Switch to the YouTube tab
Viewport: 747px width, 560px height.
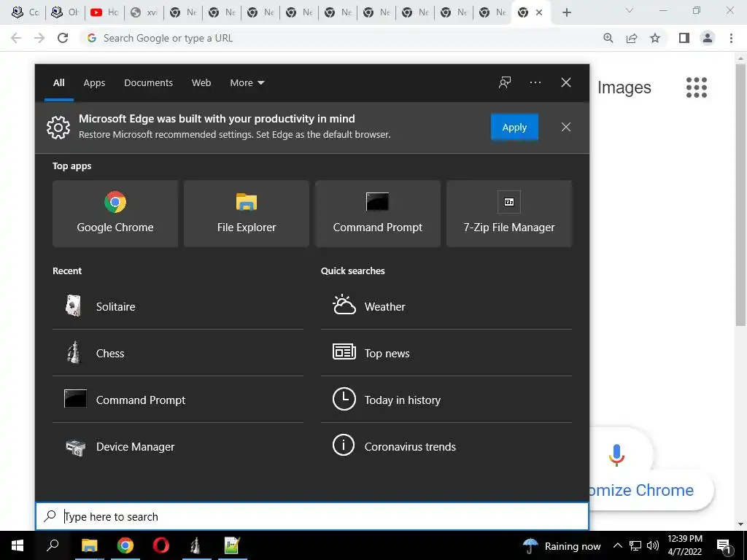pos(105,12)
